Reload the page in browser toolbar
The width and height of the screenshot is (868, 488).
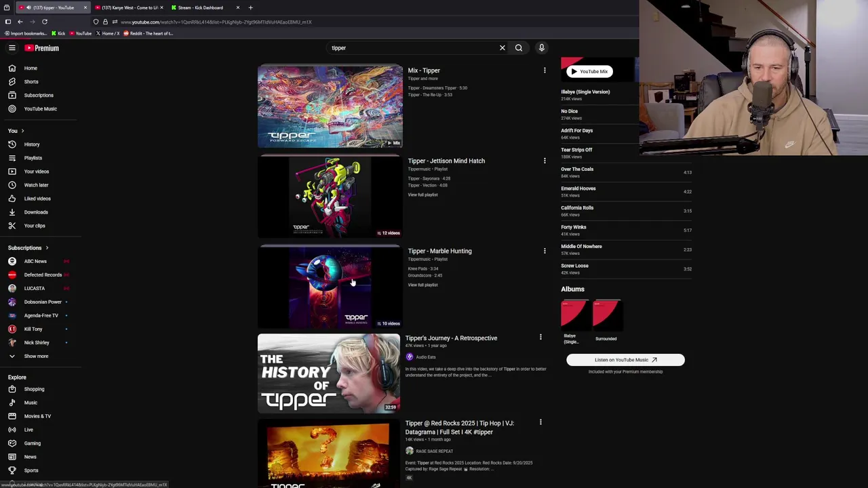[x=45, y=22]
